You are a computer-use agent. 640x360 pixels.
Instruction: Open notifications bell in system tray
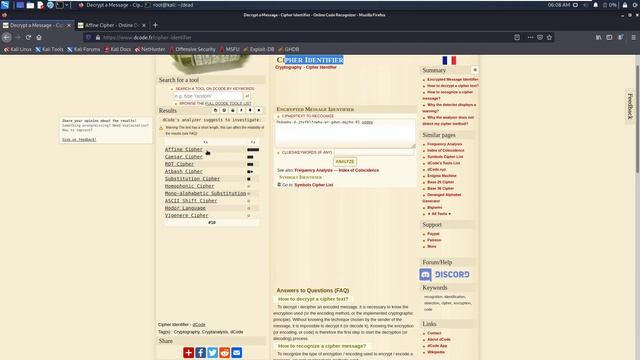pyautogui.click(x=596, y=5)
